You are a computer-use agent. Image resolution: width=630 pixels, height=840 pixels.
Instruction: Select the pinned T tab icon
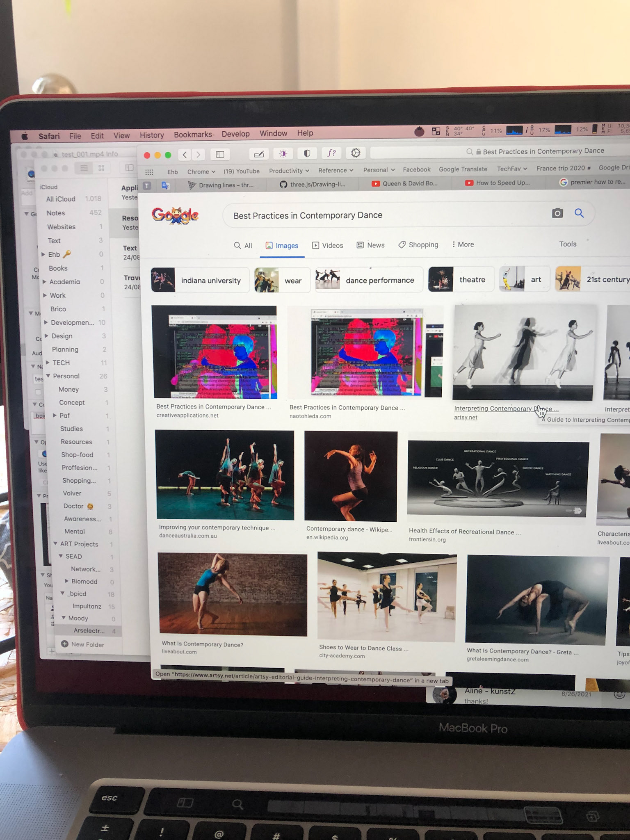click(x=147, y=186)
